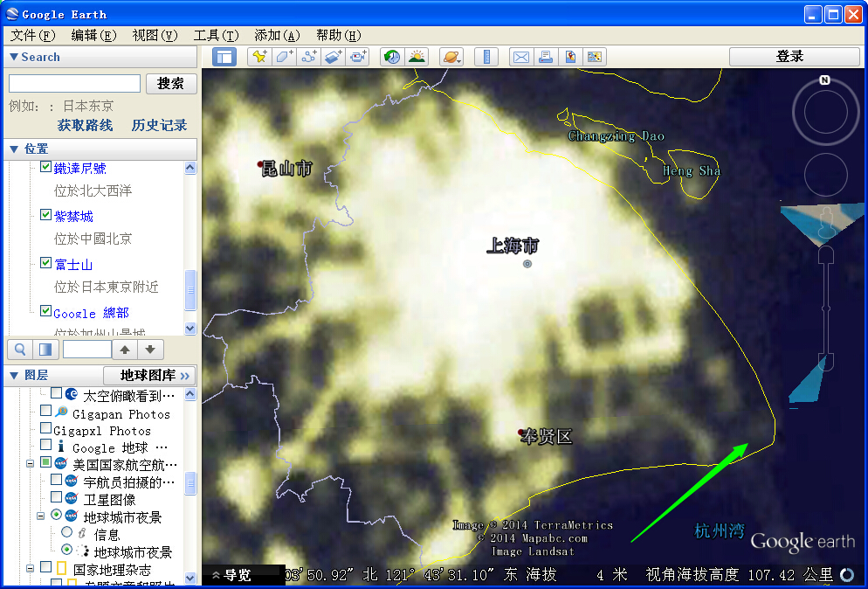Collapse the 美国国家航空航 tree node
The height and width of the screenshot is (589, 868).
click(x=31, y=463)
